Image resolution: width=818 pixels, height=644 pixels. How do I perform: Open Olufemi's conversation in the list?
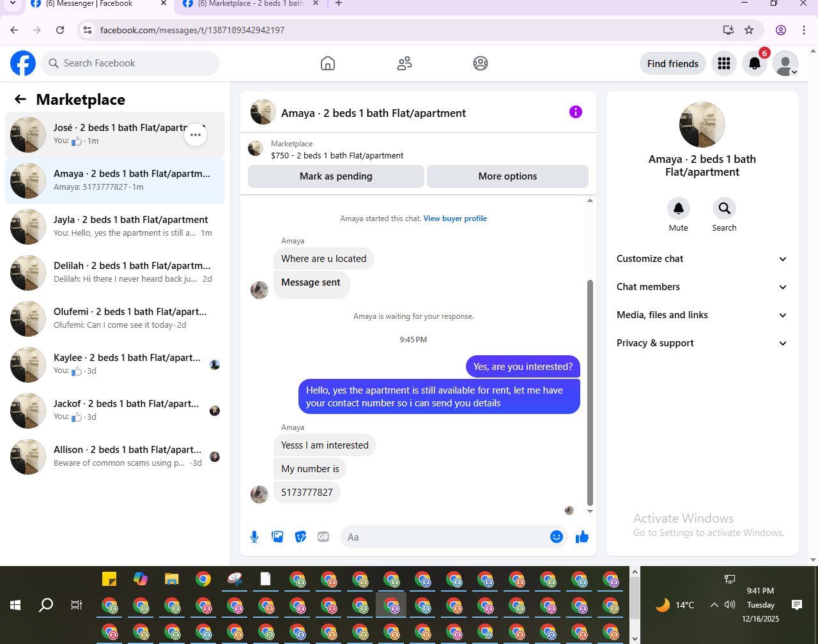coord(115,319)
